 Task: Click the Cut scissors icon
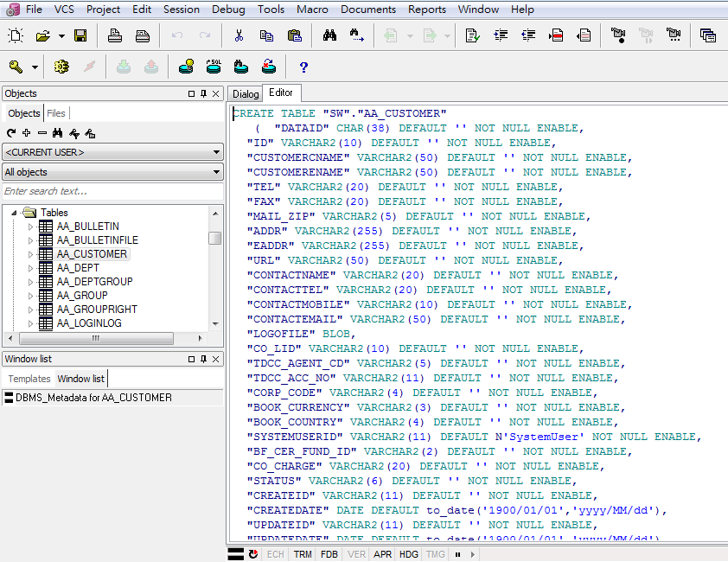pyautogui.click(x=239, y=35)
